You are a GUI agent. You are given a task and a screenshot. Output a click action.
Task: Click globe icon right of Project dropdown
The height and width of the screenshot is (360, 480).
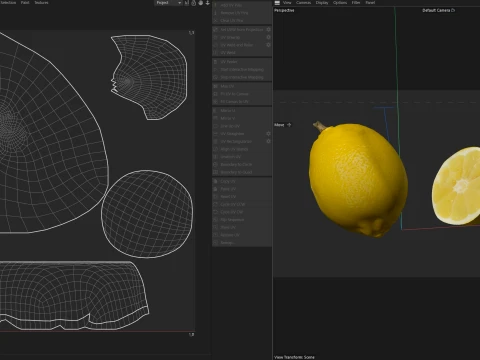pyautogui.click(x=201, y=3)
